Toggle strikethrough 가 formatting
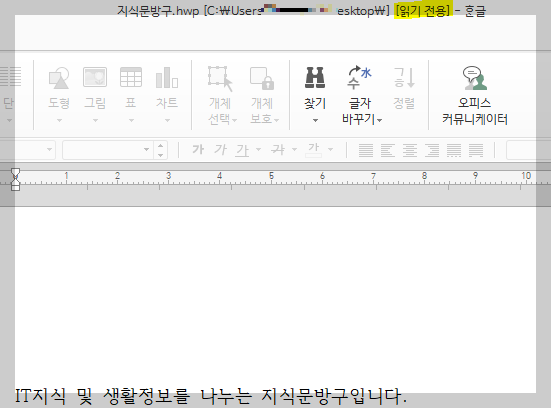 coord(278,150)
